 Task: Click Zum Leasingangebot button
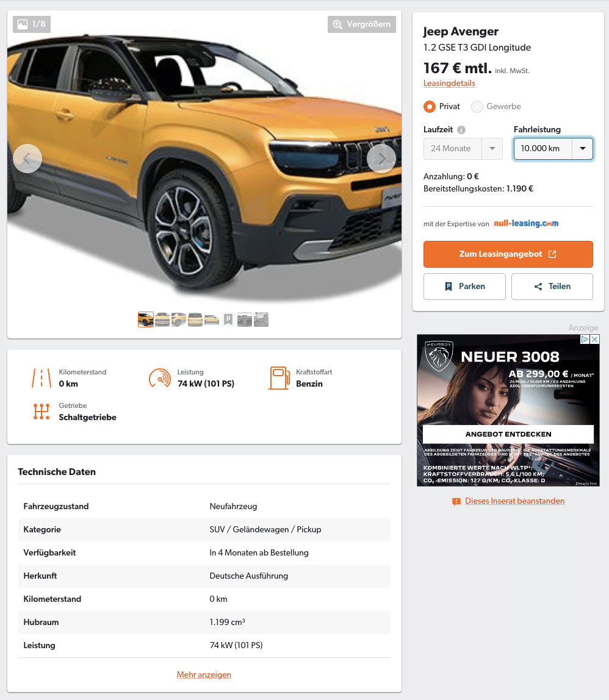tap(508, 254)
